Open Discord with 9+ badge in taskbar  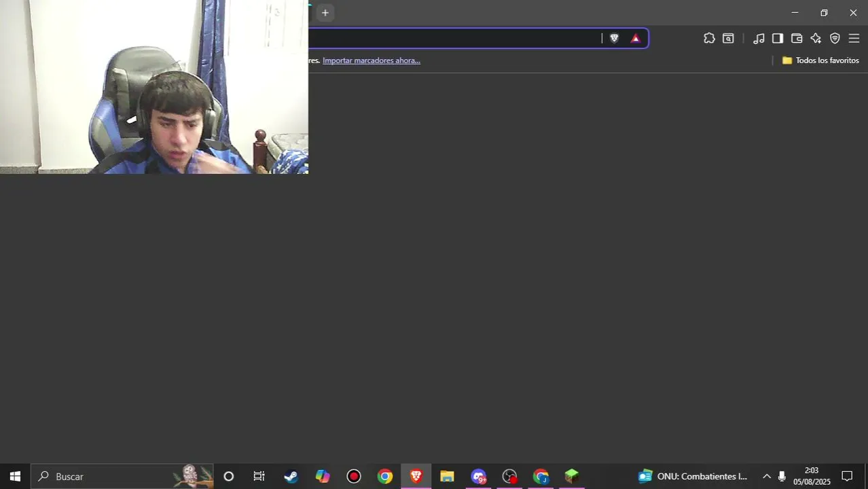tap(479, 476)
